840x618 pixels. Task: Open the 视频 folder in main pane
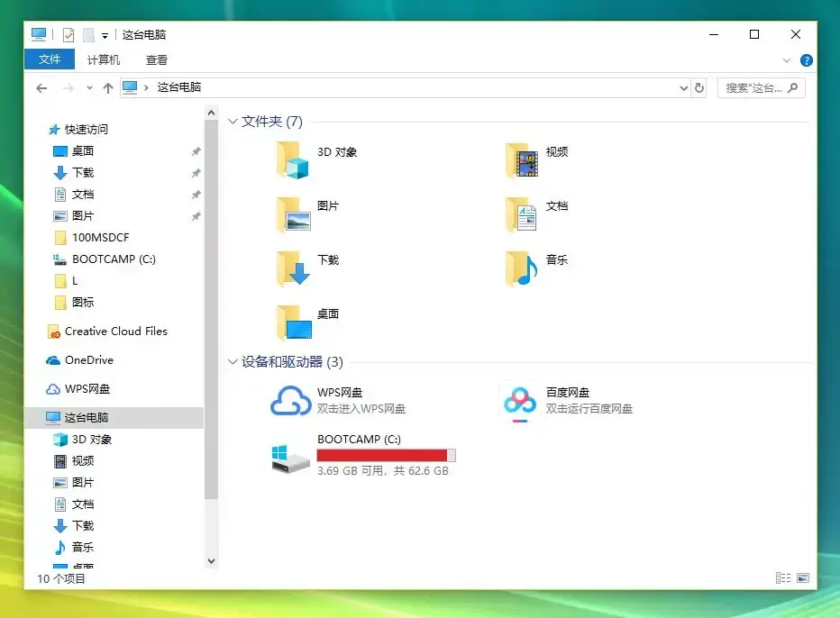pos(522,160)
